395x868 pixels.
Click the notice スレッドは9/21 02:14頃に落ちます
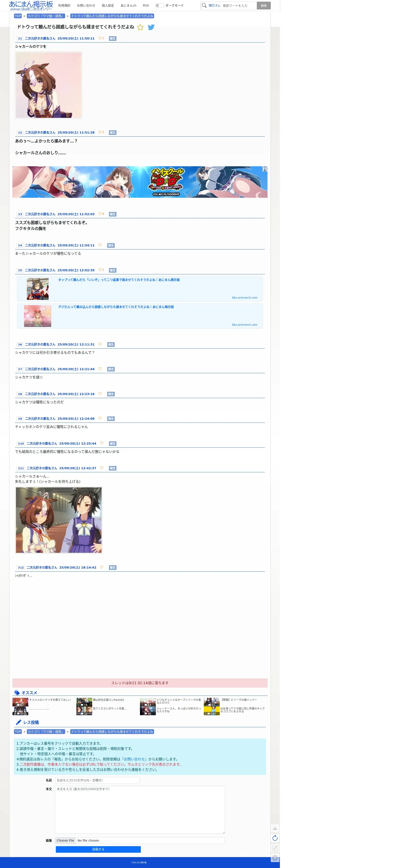[140, 683]
